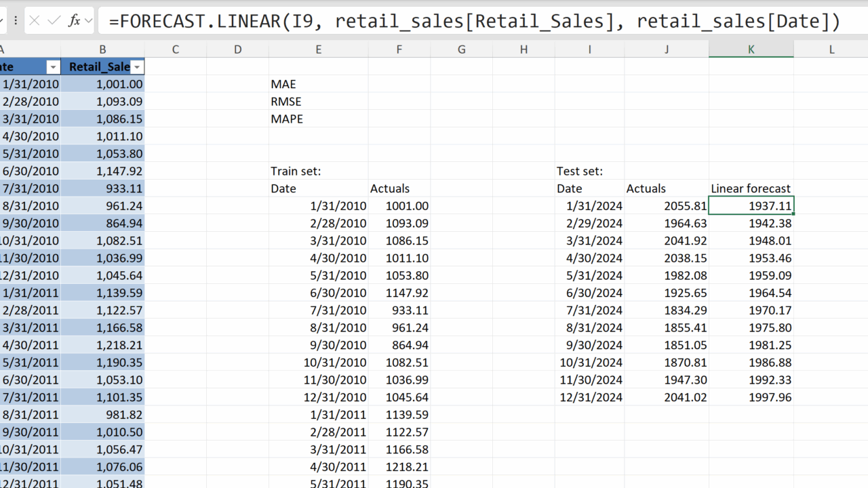Click the Enter checkmark in formula bar
The image size is (868, 488).
point(55,21)
